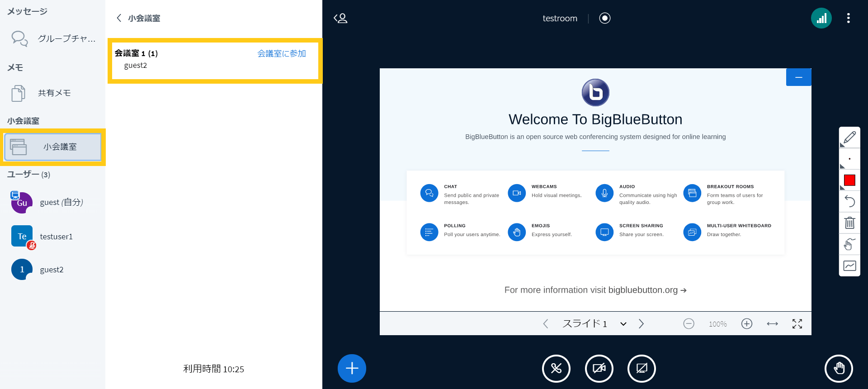Join breakout room via 会議室に参加 link
The image size is (868, 389).
(x=282, y=53)
